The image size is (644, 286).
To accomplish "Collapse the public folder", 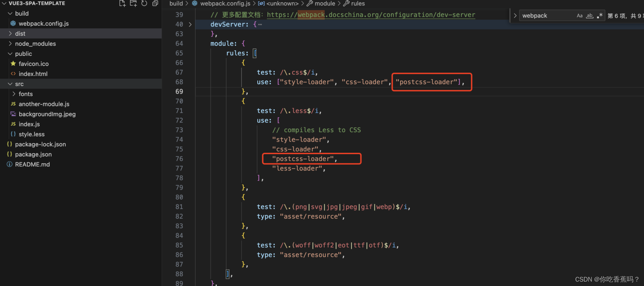I will coord(10,54).
